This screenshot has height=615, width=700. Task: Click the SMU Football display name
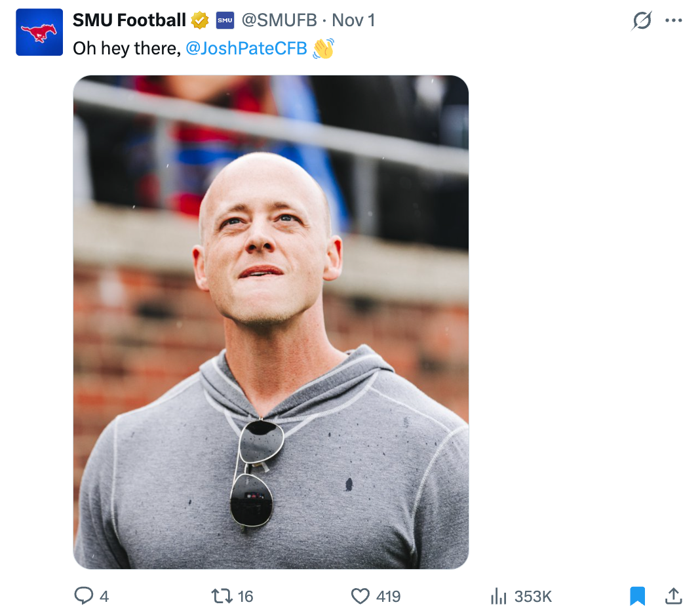(129, 20)
